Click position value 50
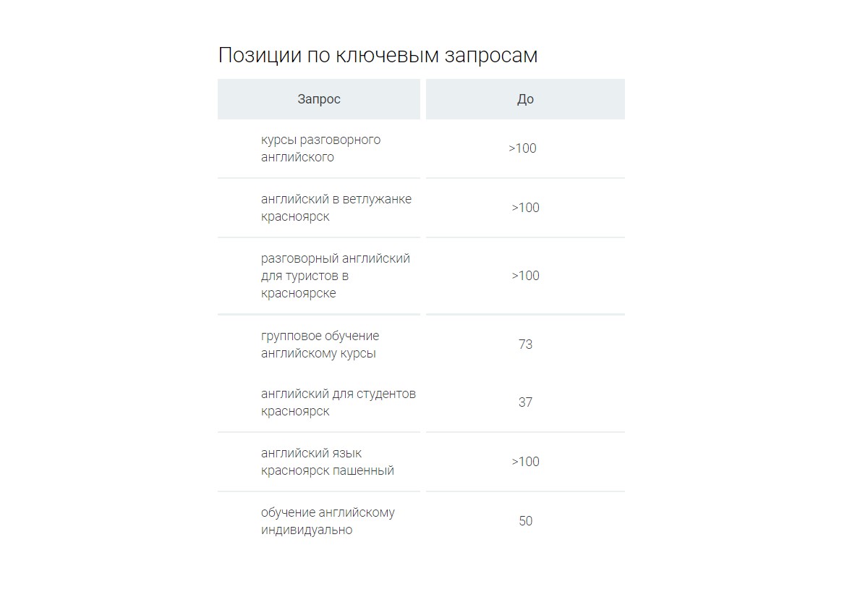868x592 pixels. point(525,521)
